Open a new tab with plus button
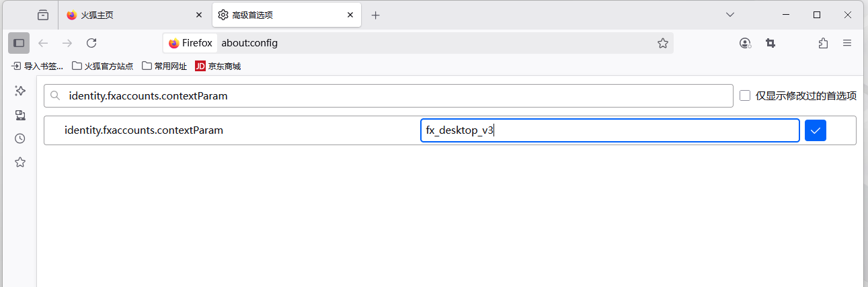This screenshot has height=287, width=868. pos(375,15)
